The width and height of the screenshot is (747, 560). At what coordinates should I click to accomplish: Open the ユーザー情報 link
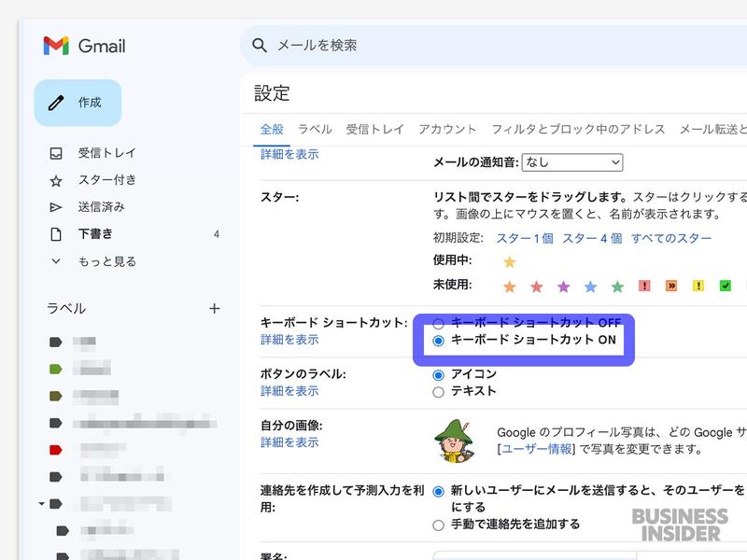point(536,449)
